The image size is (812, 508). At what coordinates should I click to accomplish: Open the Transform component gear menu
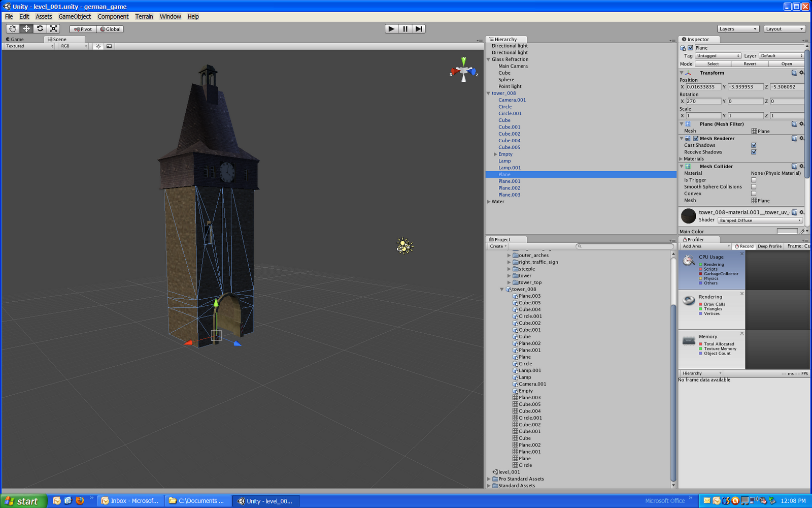pyautogui.click(x=801, y=73)
